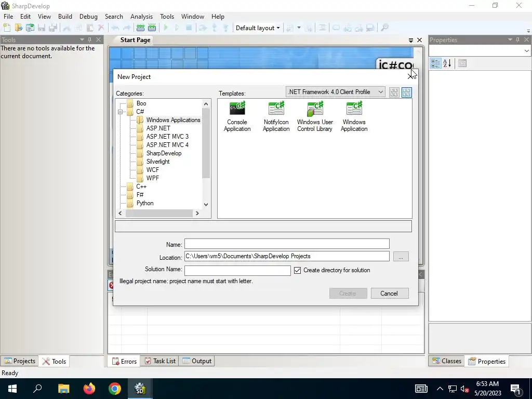
Task: Click the Open Project toolbar icon
Action: 30,28
